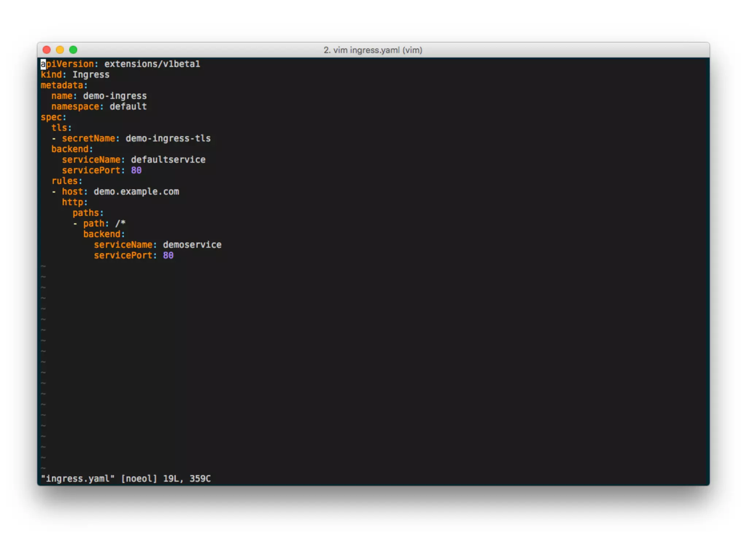Click the yellow minimize window button
Viewport: 747px width, 560px height.
pos(60,50)
